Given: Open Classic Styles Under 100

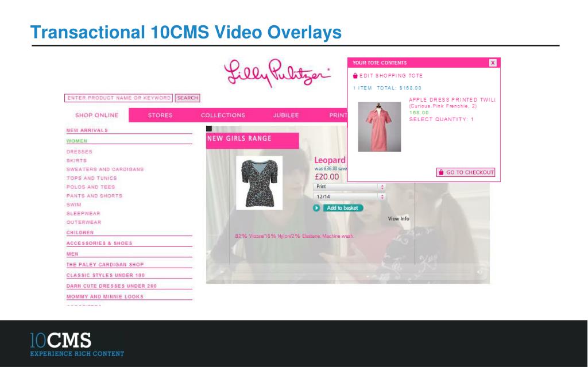Looking at the screenshot, I should coord(106,275).
